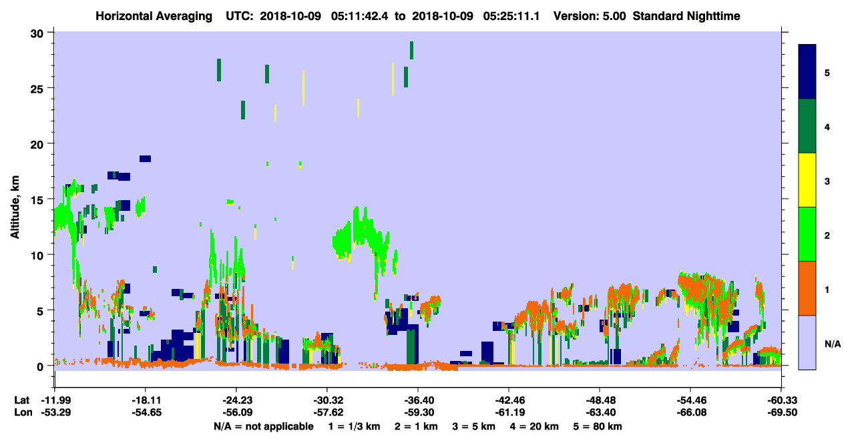This screenshot has height=445, width=868.
Task: Click longitude value -61.19
Action: click(x=509, y=412)
